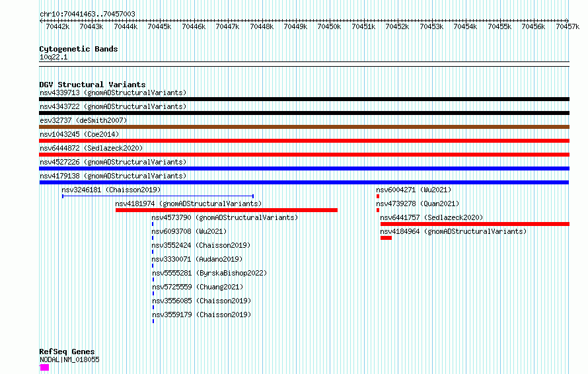This screenshot has width=588, height=374.
Task: Open the nsv6441757 (Sedlazeck2020) label
Action: pyautogui.click(x=431, y=217)
